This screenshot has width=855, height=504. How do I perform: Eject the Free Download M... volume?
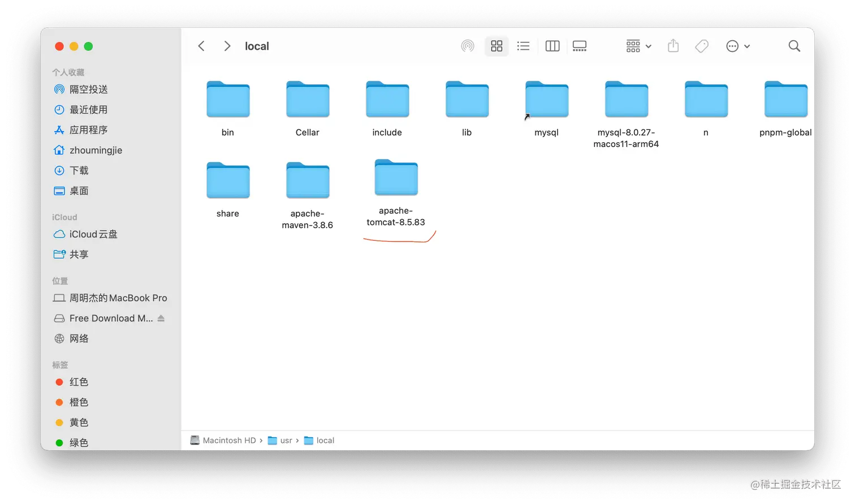161,318
